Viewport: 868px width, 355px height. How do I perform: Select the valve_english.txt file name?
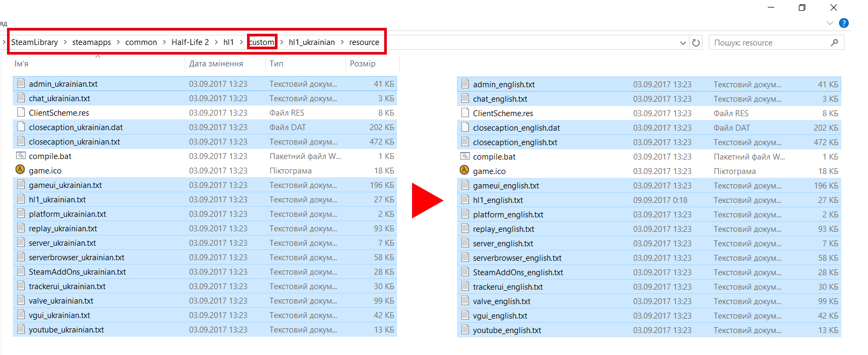point(502,301)
